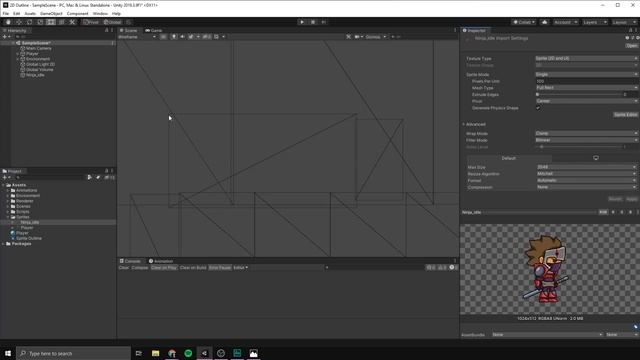640x360 pixels.
Task: Adjust the Extrude Edges slider
Action: tap(579, 95)
